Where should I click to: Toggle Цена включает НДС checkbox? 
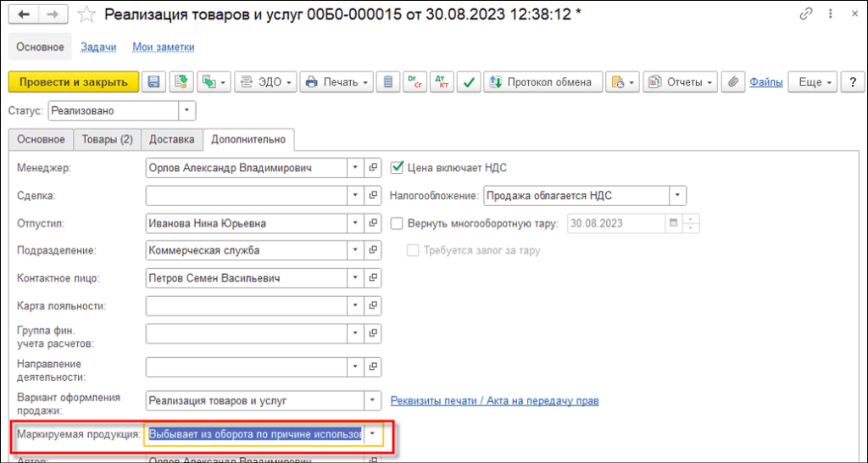point(397,167)
